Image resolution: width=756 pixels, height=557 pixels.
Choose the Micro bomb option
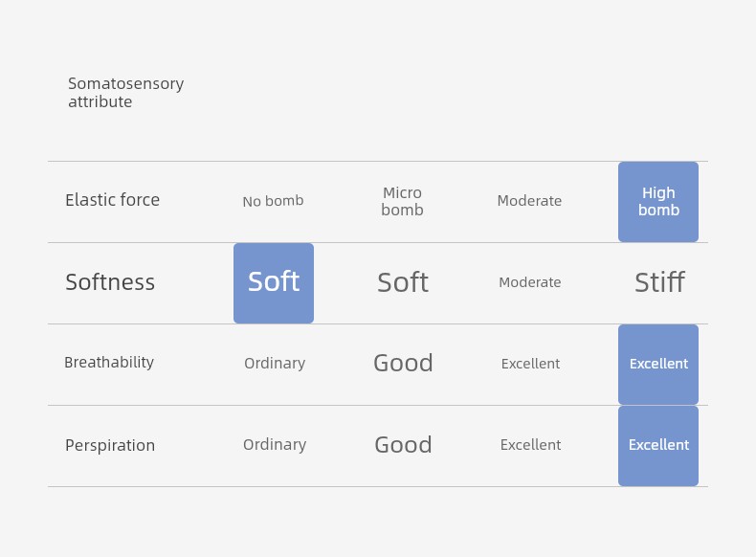(402, 201)
